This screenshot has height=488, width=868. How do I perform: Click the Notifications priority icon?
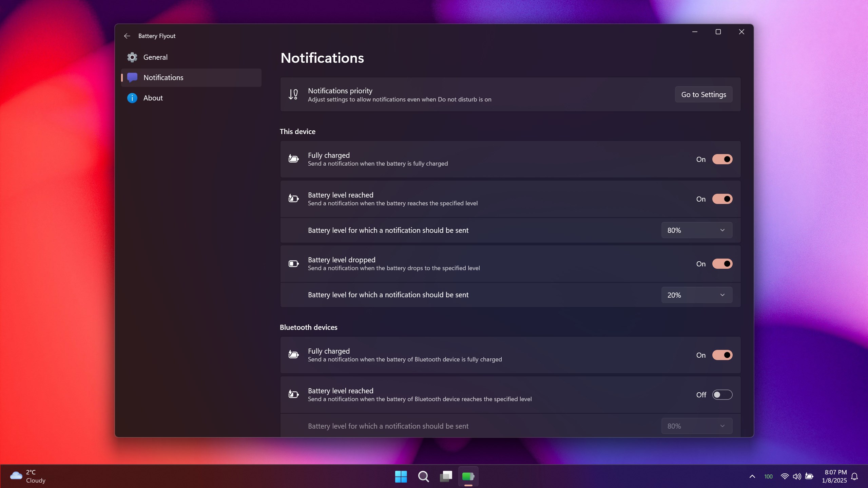point(293,94)
